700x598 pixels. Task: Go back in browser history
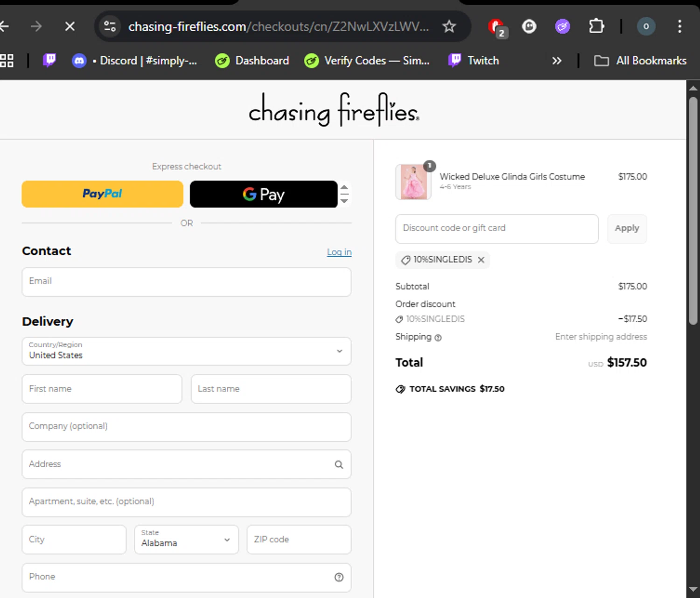(4, 27)
